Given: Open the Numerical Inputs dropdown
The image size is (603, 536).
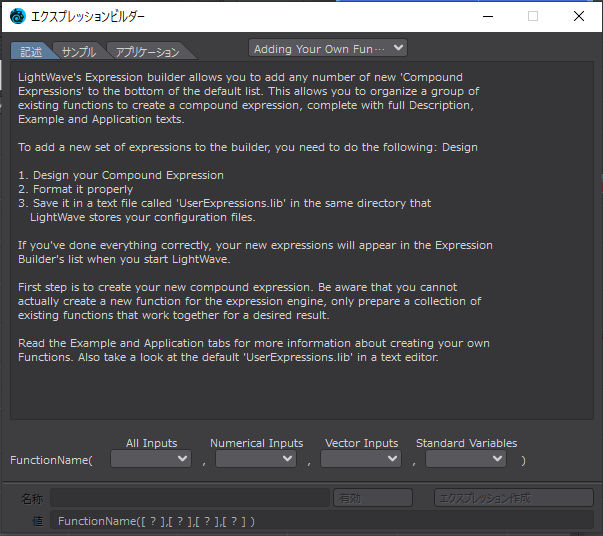Looking at the screenshot, I should (x=256, y=459).
